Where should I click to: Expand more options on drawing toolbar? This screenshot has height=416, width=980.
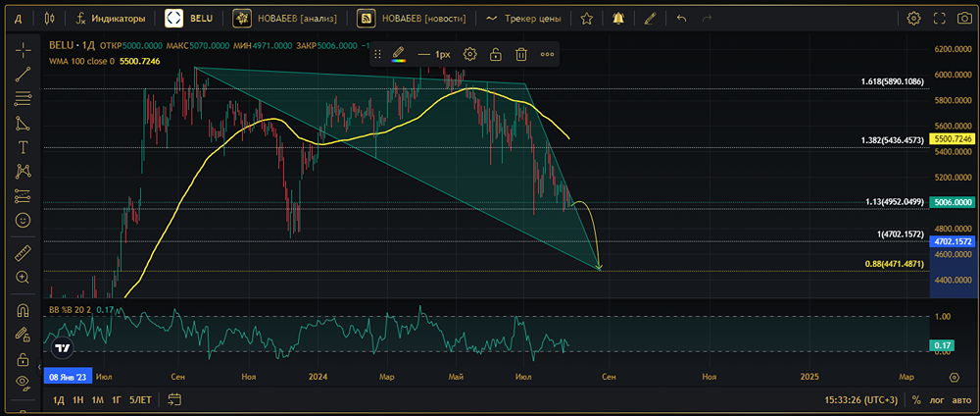click(547, 55)
